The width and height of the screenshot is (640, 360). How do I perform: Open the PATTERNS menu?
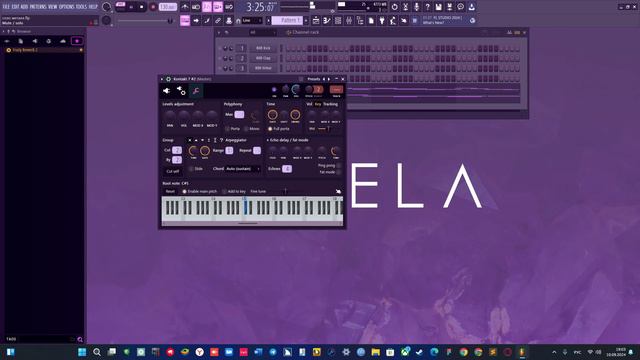pos(38,7)
